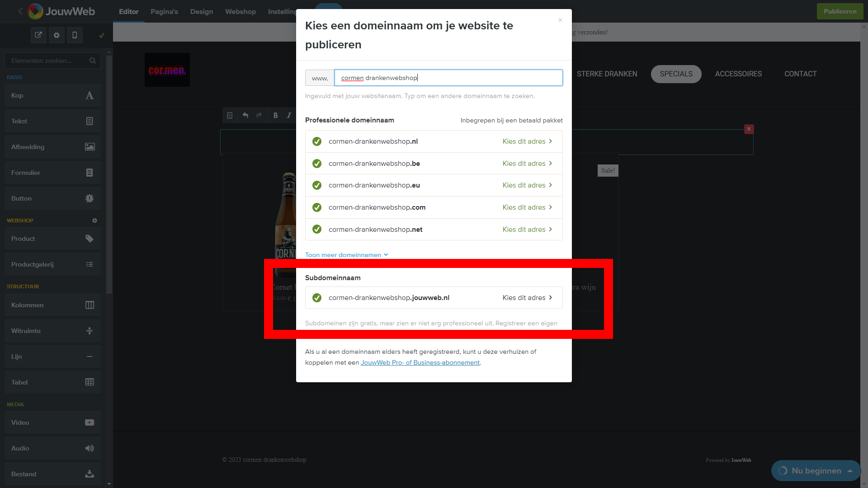The height and width of the screenshot is (488, 868).
Task: Open the Design tab
Action: click(x=202, y=11)
